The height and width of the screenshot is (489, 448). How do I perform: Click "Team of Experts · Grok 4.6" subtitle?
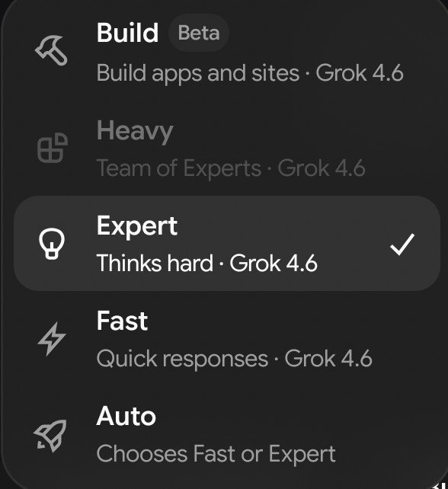coord(231,168)
